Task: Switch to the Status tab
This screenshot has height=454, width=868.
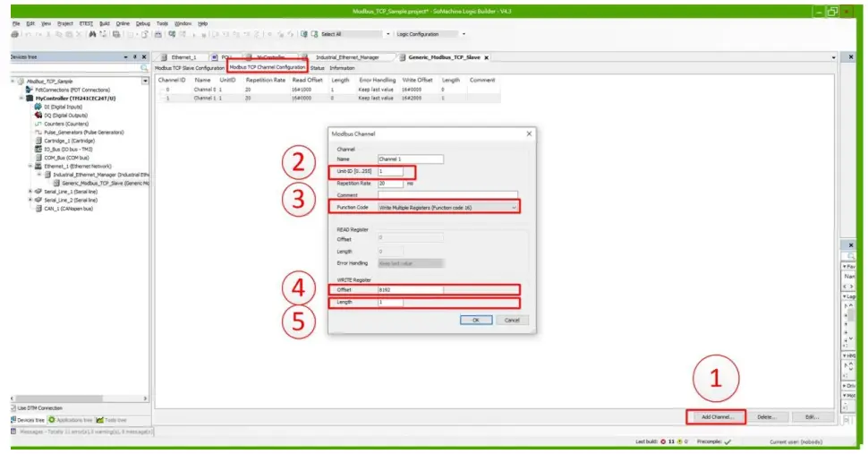Action: [x=317, y=68]
